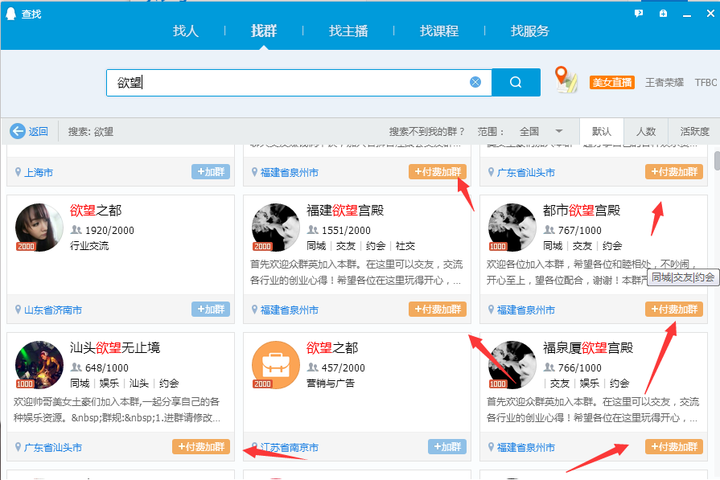
Task: Open group title 都市欲望宫殿
Action: [582, 210]
